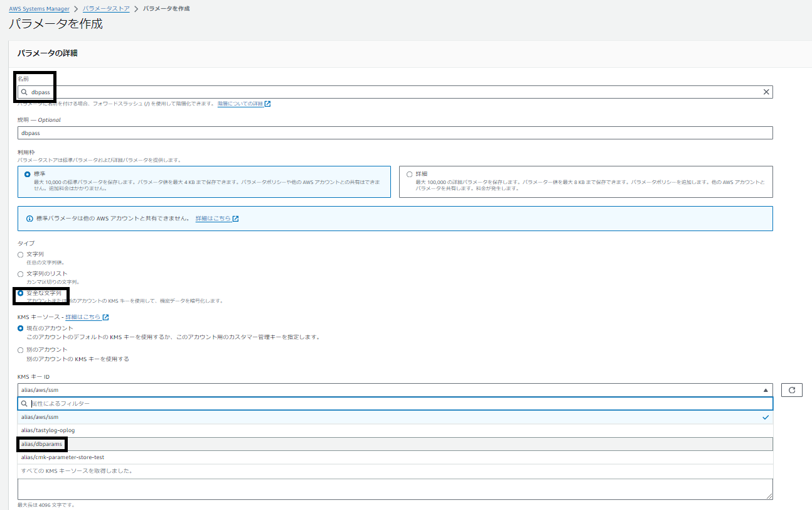The height and width of the screenshot is (510, 812).
Task: Click the checkmark on alias/aws/ssm row
Action: pyautogui.click(x=765, y=417)
